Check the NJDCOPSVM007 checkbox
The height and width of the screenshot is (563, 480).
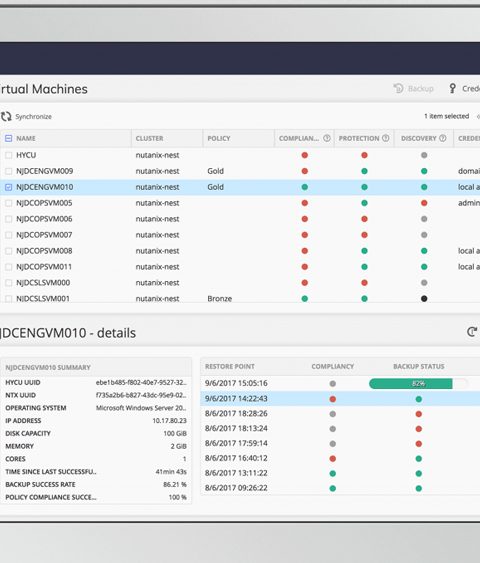point(9,235)
